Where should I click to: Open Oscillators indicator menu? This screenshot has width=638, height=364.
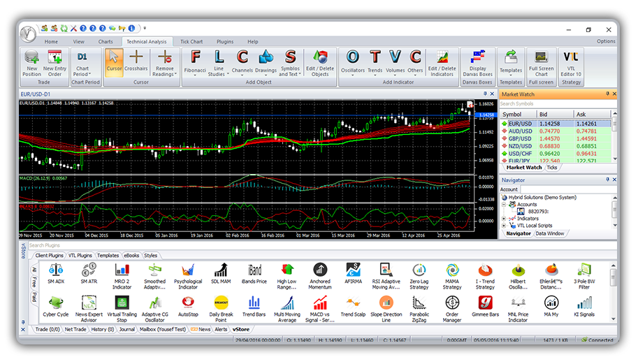tap(352, 63)
